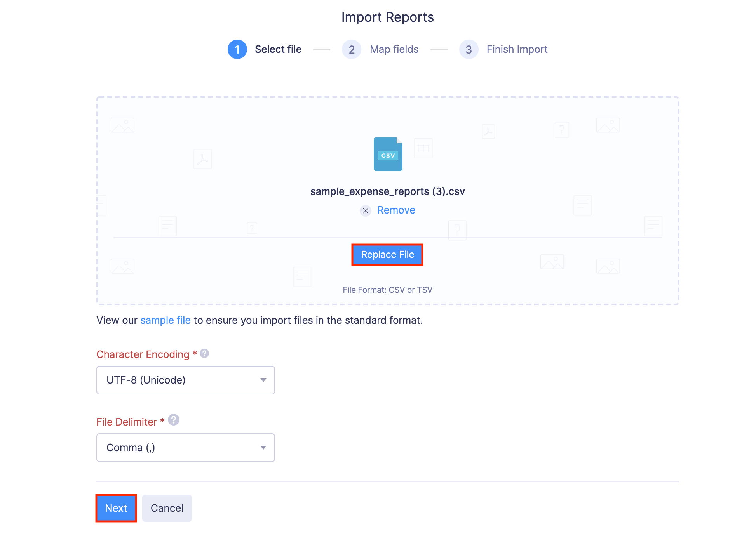
Task: Open the File Delimiter dropdown
Action: pos(185,447)
